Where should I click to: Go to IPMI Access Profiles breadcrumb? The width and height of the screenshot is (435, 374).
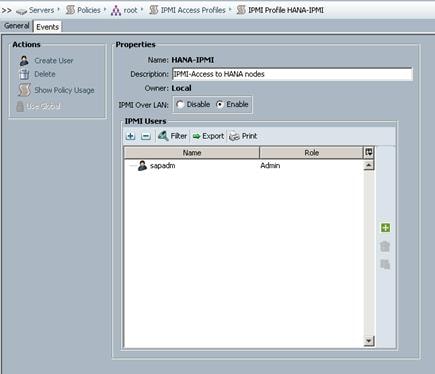(x=193, y=10)
